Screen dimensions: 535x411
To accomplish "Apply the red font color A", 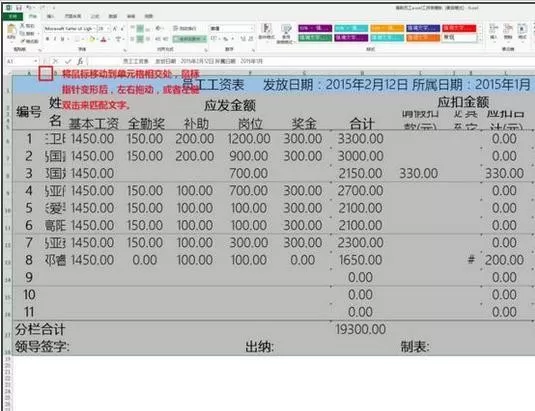I will tap(103, 39).
